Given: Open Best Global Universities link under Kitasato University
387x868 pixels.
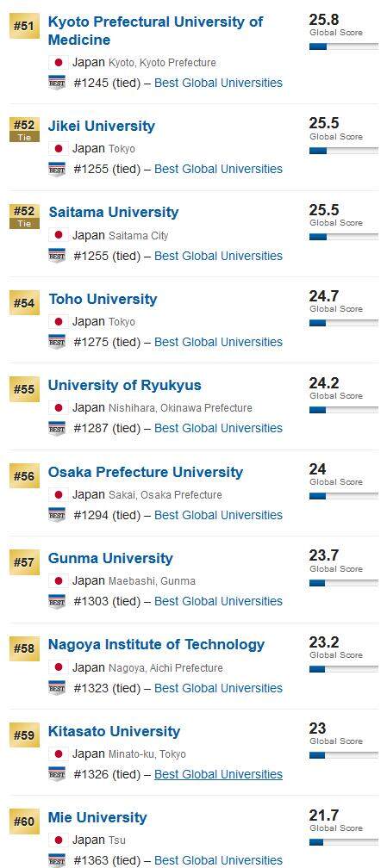Looking at the screenshot, I should point(218,774).
